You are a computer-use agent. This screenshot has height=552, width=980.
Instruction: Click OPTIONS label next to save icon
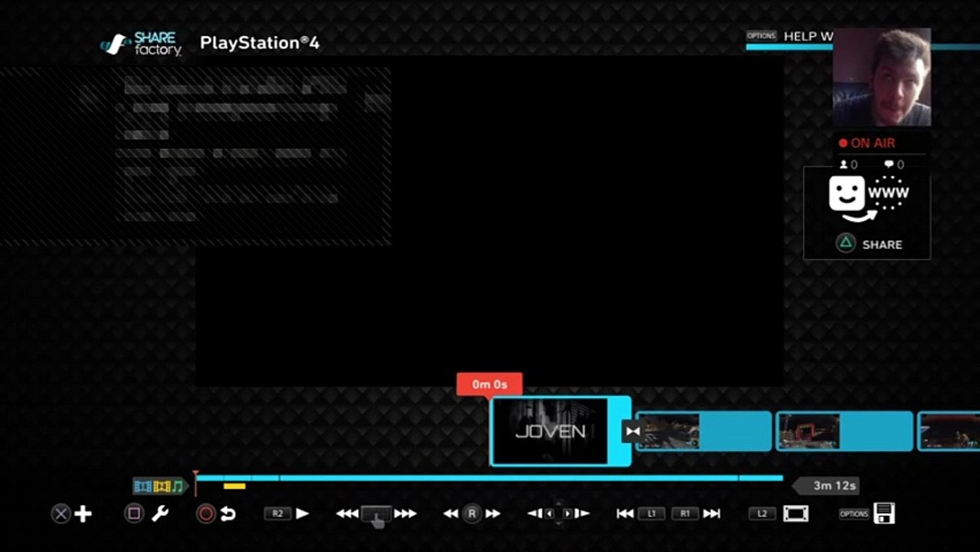pyautogui.click(x=854, y=514)
